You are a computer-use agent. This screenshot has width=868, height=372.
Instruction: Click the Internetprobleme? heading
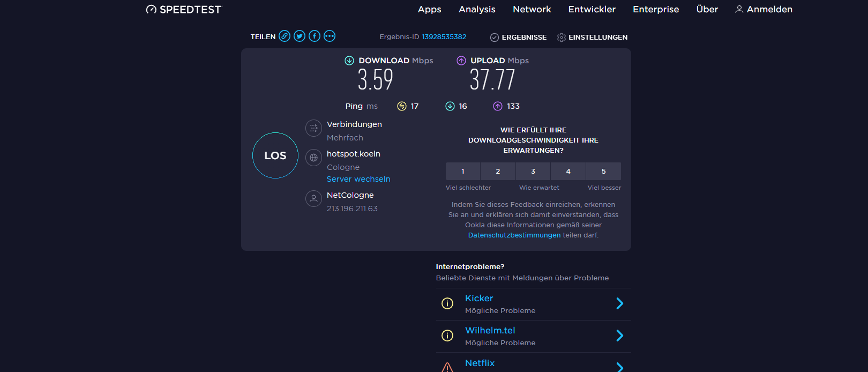coord(470,266)
